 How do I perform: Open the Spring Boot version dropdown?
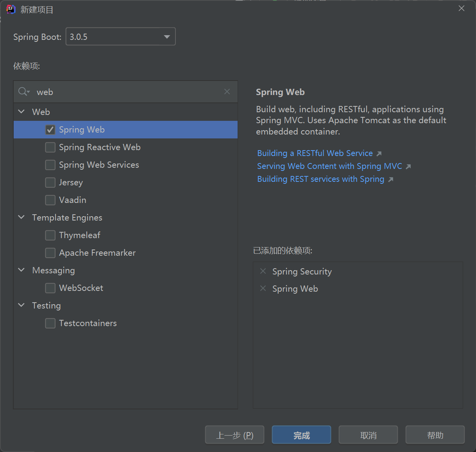pyautogui.click(x=120, y=36)
